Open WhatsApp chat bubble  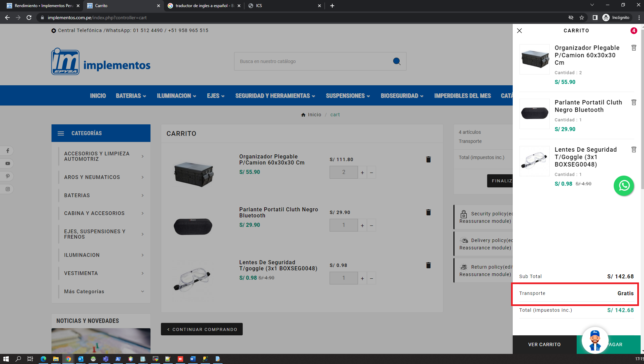pyautogui.click(x=624, y=186)
